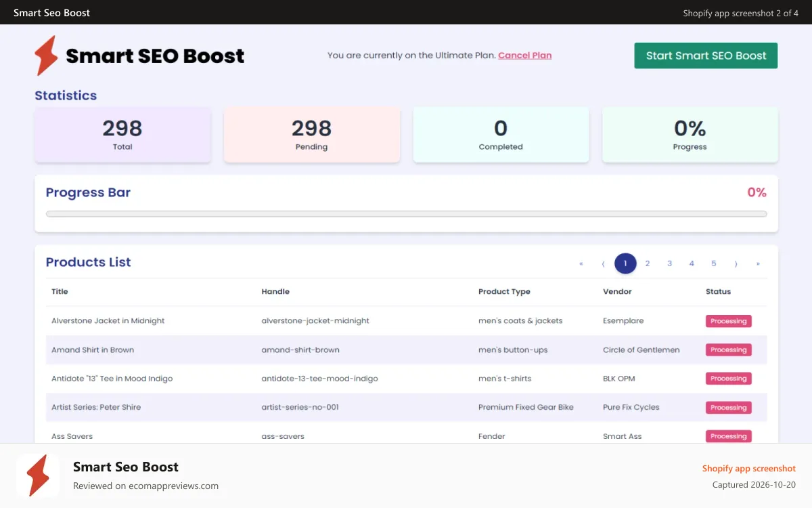Click Captured 2026-10-20 date text
The image size is (812, 508).
(x=754, y=485)
